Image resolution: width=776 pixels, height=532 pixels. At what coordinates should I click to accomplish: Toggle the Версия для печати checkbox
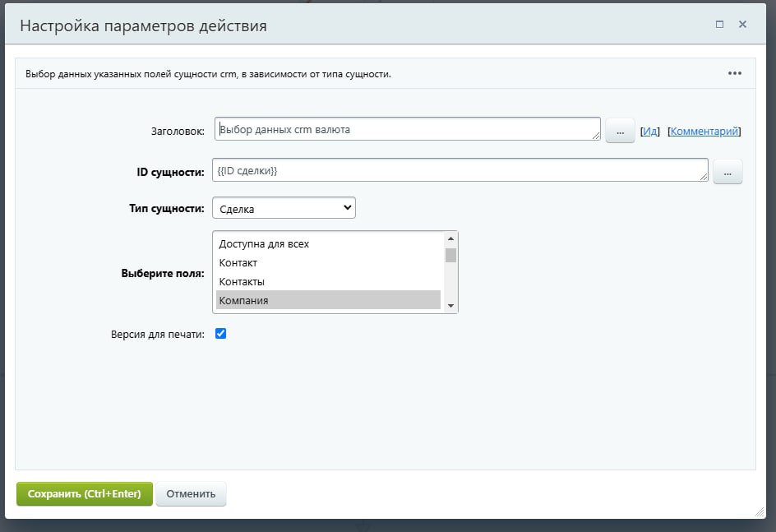coord(220,334)
